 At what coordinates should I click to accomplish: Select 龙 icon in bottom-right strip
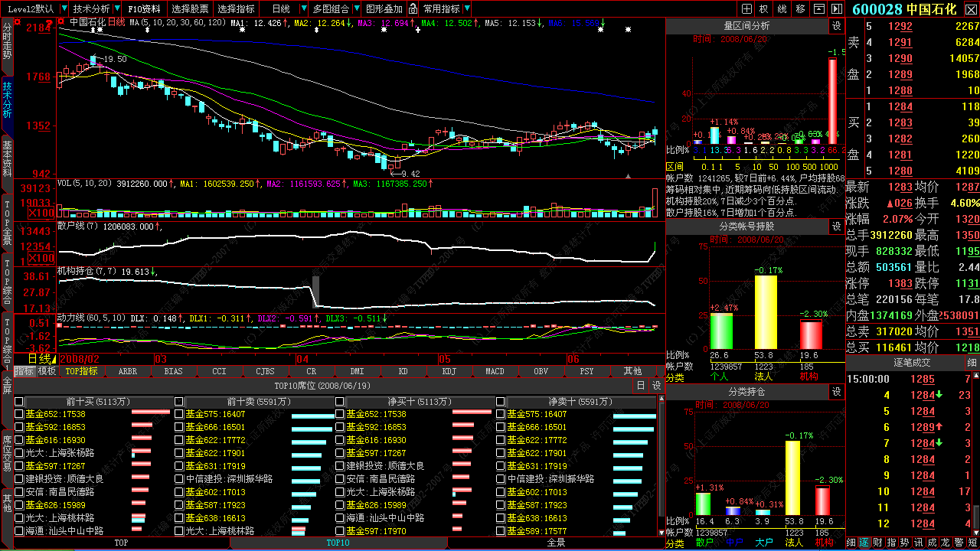pyautogui.click(x=945, y=543)
